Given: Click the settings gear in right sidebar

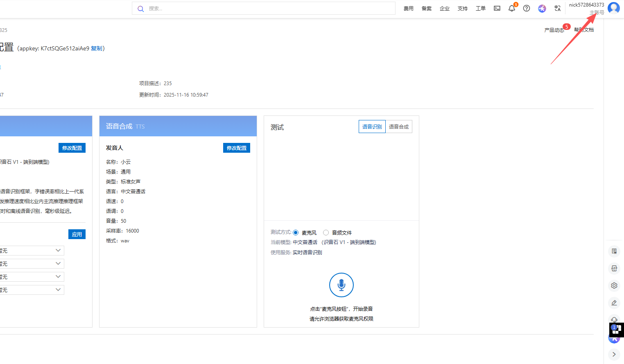Looking at the screenshot, I should pos(614,285).
